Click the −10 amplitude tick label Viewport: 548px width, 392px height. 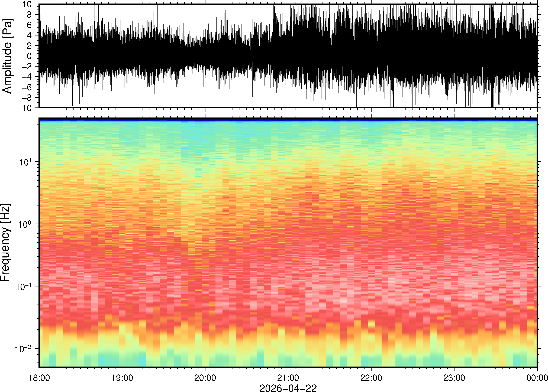click(x=24, y=108)
